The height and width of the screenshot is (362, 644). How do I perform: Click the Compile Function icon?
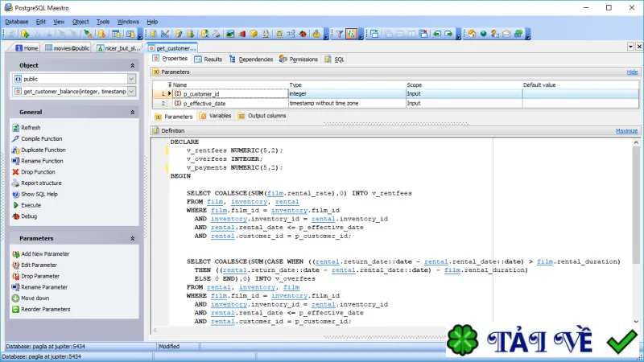pyautogui.click(x=15, y=138)
